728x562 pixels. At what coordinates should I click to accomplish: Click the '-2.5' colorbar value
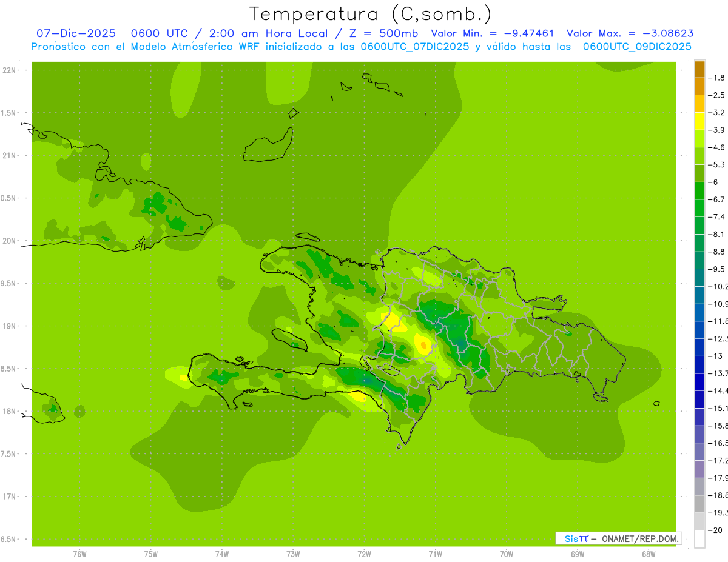click(718, 95)
